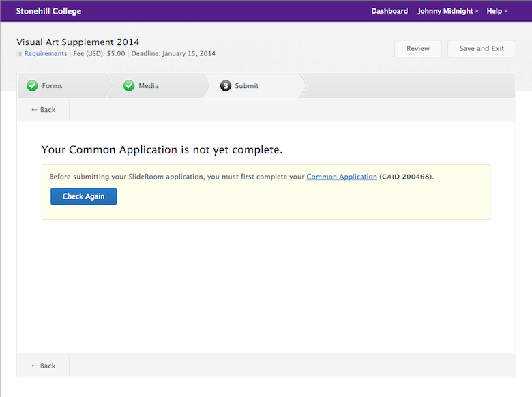Click the Review button
Image resolution: width=532 pixels, height=397 pixels.
coord(418,48)
